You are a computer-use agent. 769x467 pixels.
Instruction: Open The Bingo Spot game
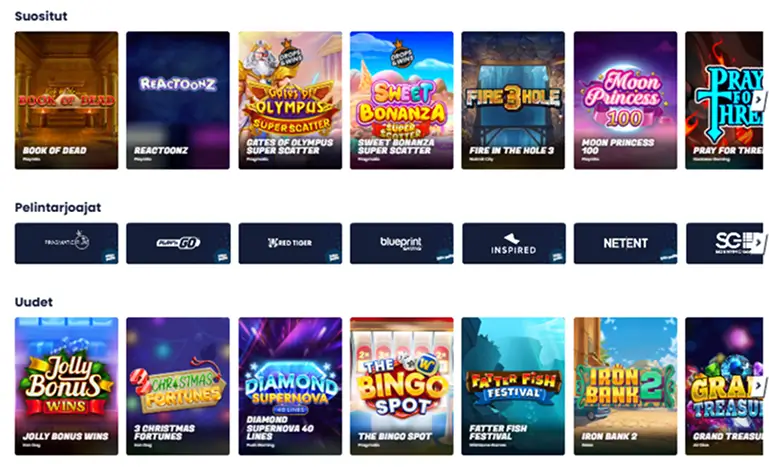pyautogui.click(x=402, y=386)
